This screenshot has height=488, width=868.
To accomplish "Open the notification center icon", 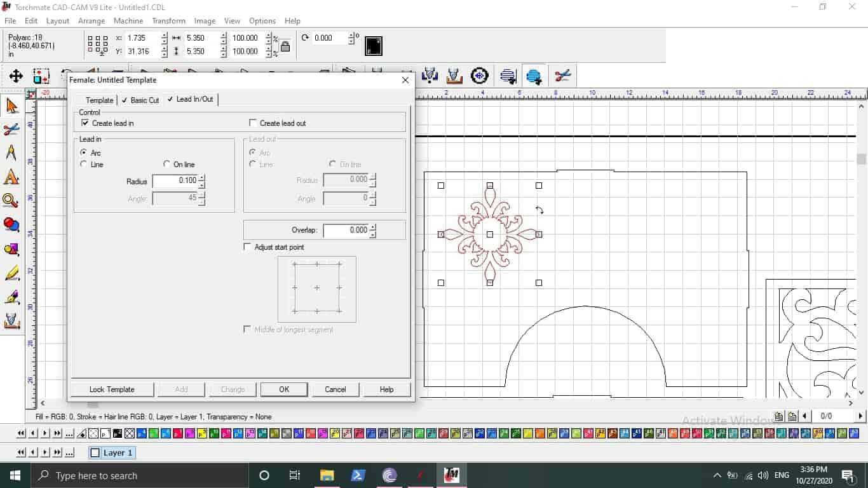I will [x=848, y=475].
